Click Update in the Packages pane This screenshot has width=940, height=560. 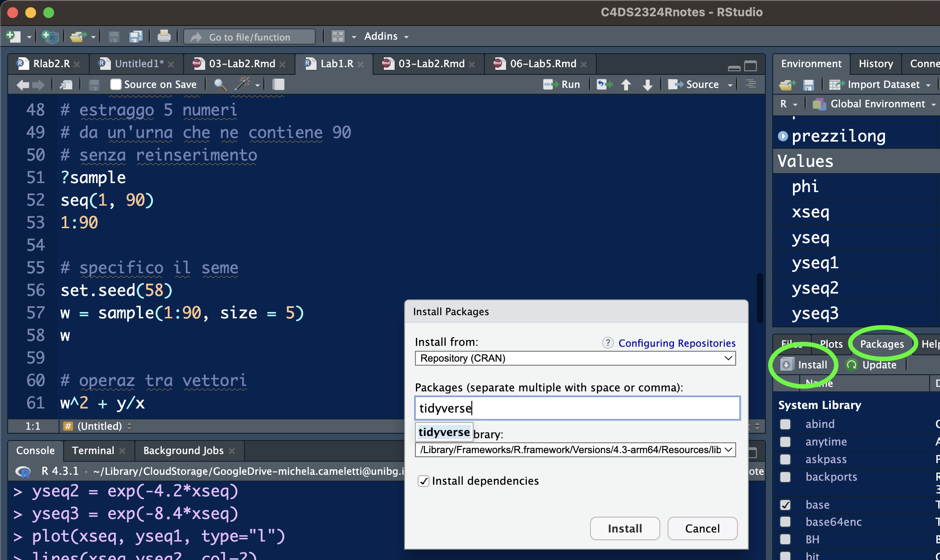tap(871, 365)
